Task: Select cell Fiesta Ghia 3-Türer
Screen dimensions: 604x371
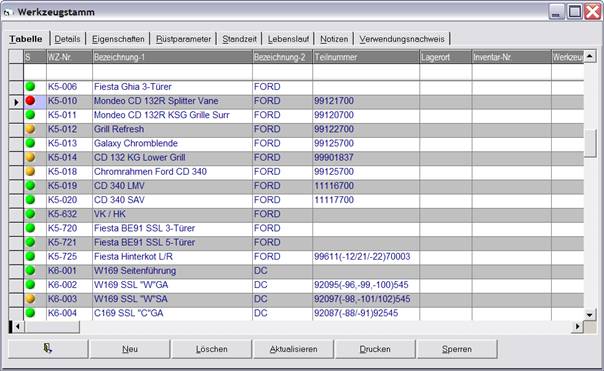Action: click(172, 87)
